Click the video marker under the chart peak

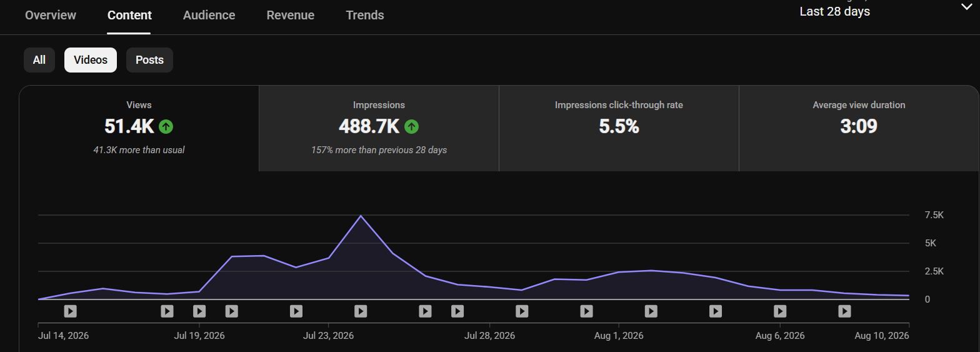coord(361,311)
